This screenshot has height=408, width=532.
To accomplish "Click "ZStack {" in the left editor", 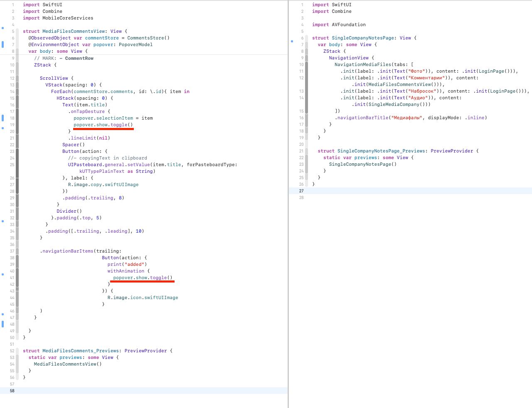I will pyautogui.click(x=45, y=65).
